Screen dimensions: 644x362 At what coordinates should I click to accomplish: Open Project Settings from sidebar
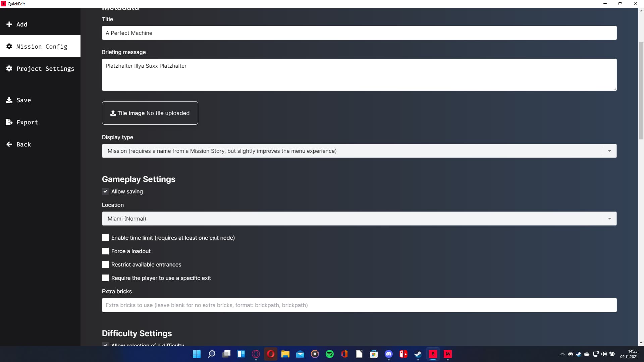click(45, 68)
